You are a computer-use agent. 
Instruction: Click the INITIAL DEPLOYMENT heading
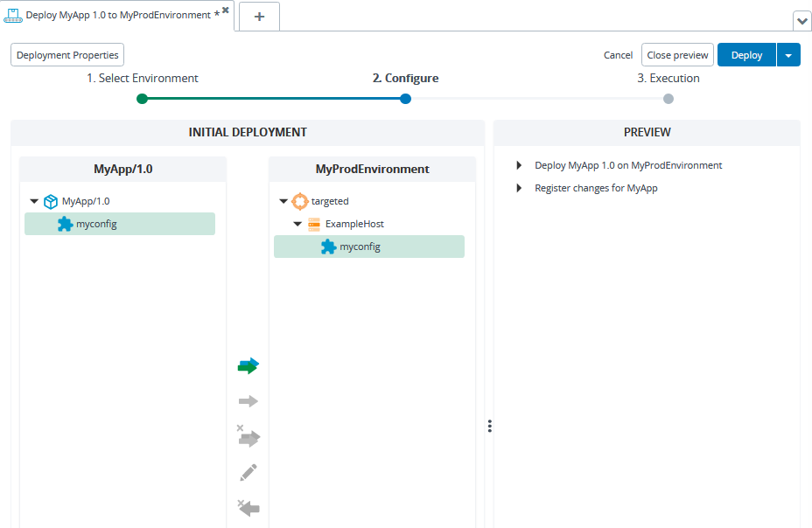248,132
